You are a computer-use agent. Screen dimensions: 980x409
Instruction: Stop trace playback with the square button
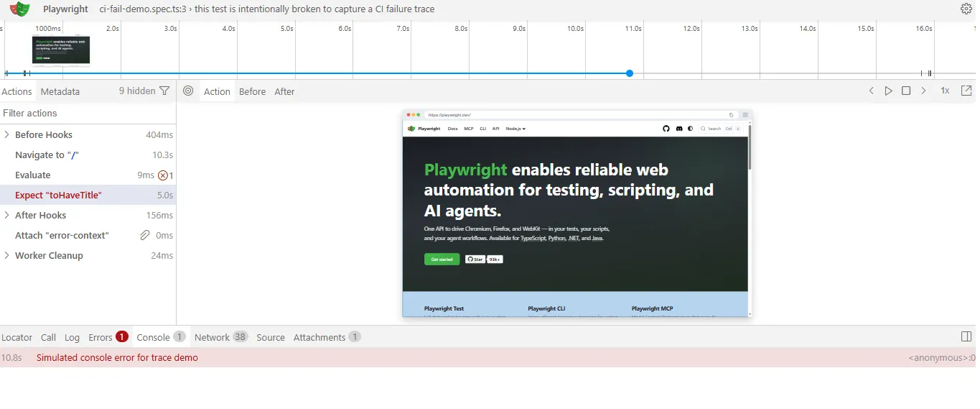tap(906, 91)
